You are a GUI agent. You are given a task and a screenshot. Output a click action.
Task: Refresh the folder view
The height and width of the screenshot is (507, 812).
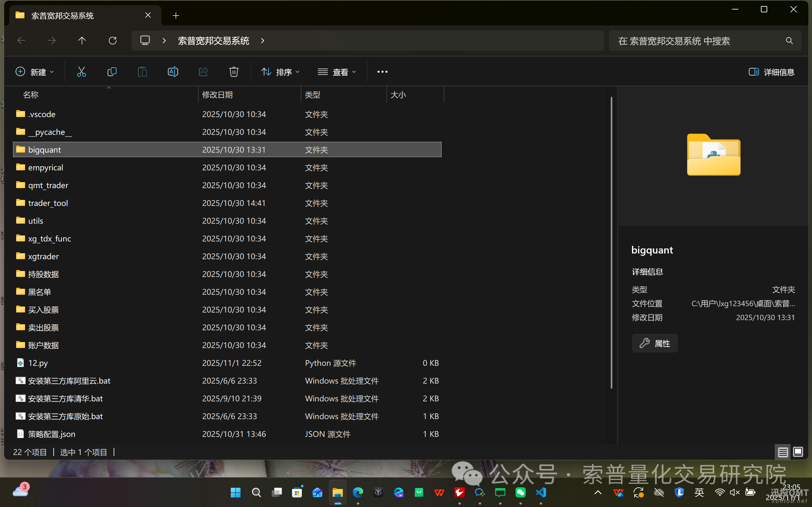(x=113, y=40)
